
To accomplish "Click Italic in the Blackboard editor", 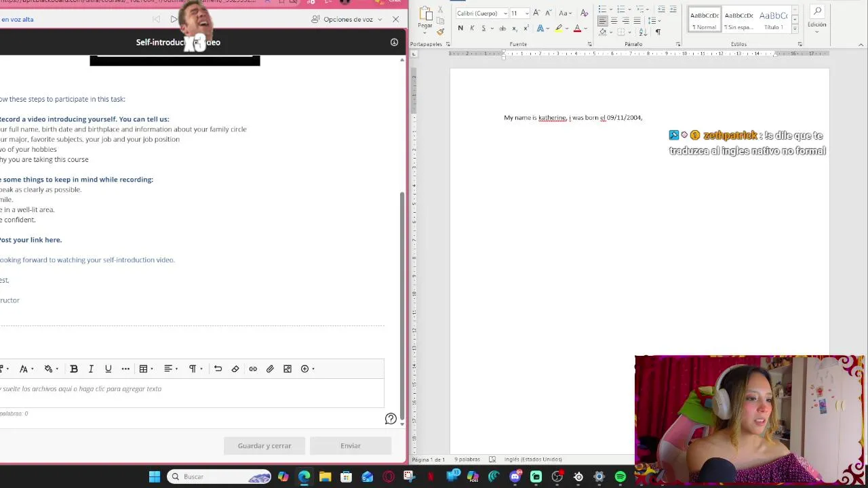I will [91, 369].
